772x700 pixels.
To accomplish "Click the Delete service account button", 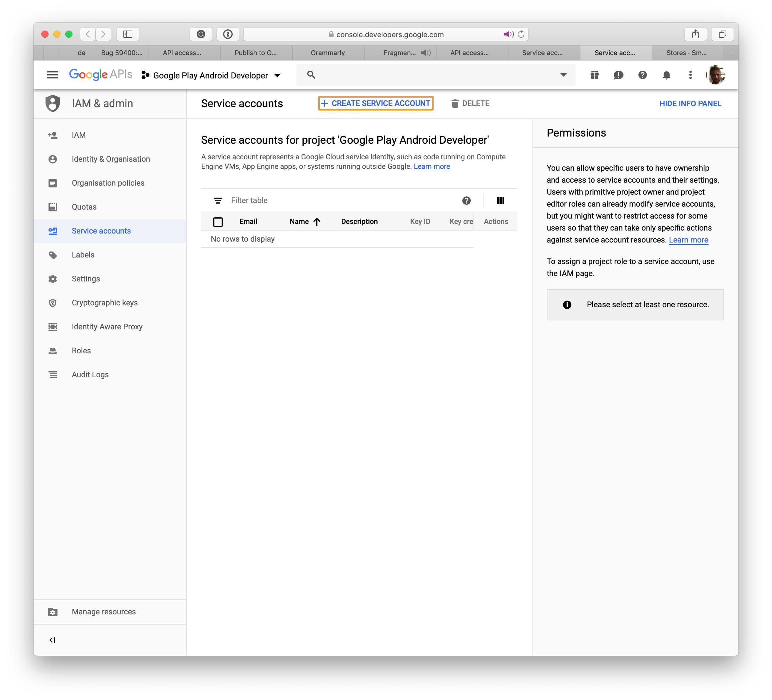I will click(x=471, y=104).
